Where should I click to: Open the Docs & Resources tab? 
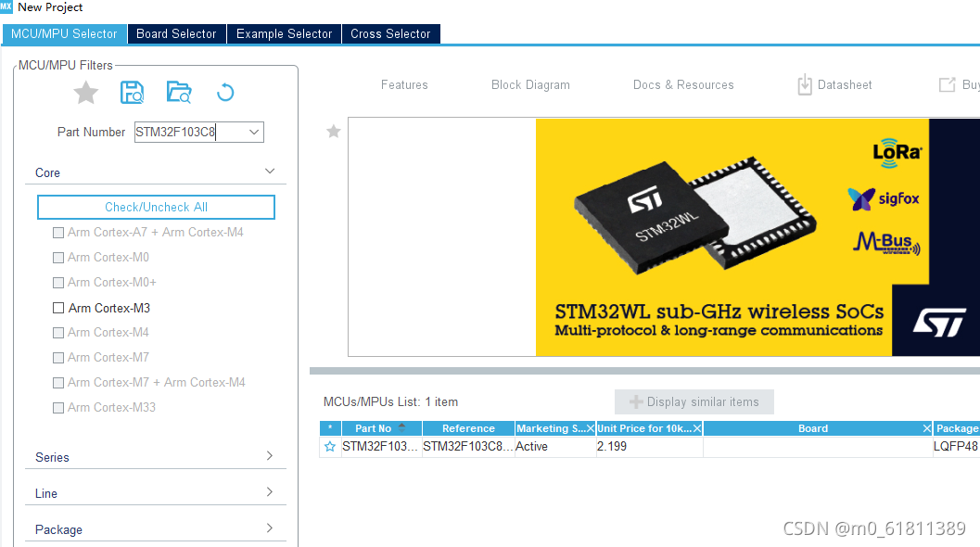(x=683, y=84)
